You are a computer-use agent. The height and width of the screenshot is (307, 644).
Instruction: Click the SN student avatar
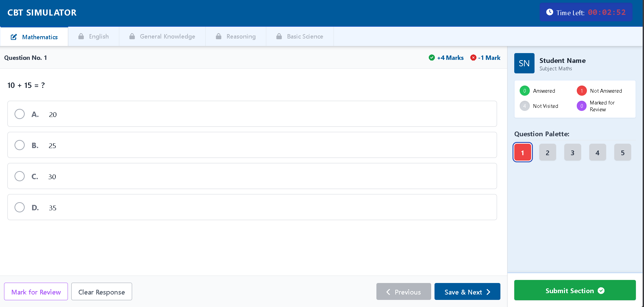524,63
